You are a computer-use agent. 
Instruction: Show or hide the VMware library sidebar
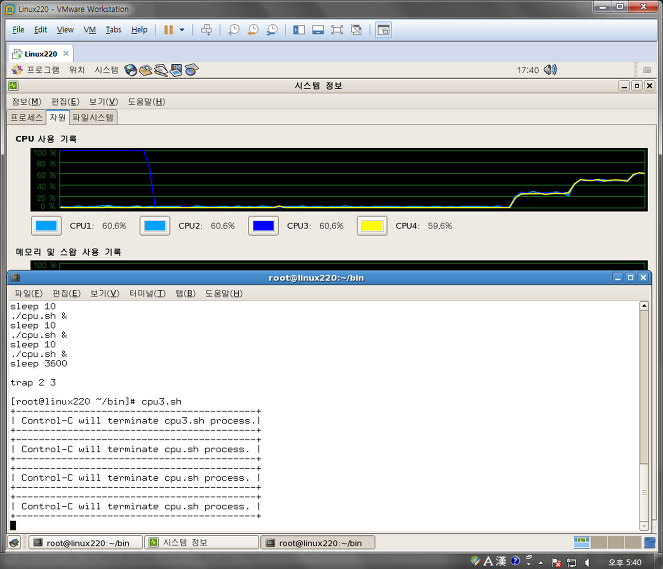click(x=299, y=30)
